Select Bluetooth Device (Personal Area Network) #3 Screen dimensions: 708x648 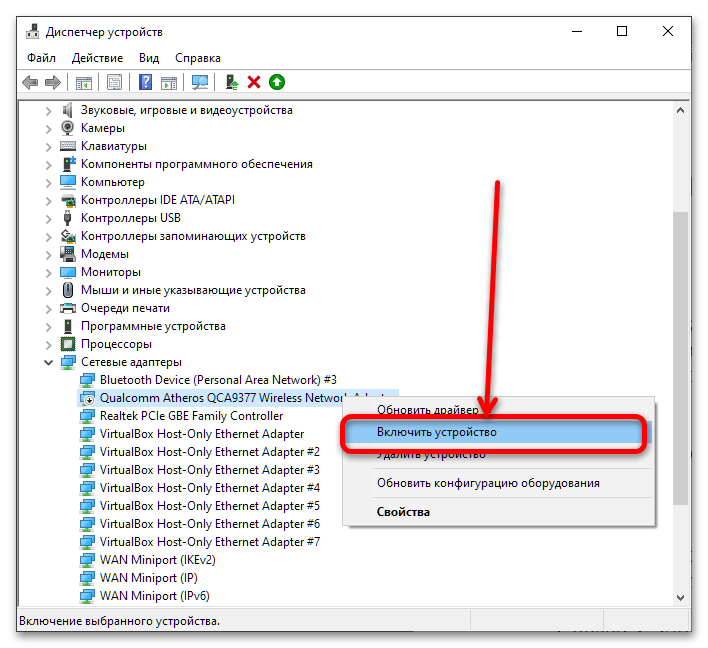[x=218, y=380]
